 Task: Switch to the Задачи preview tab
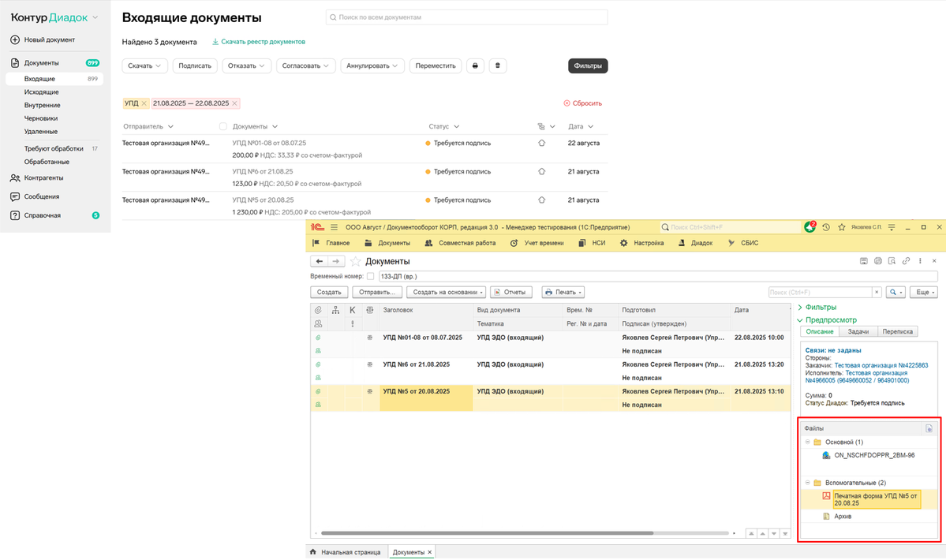click(x=858, y=332)
